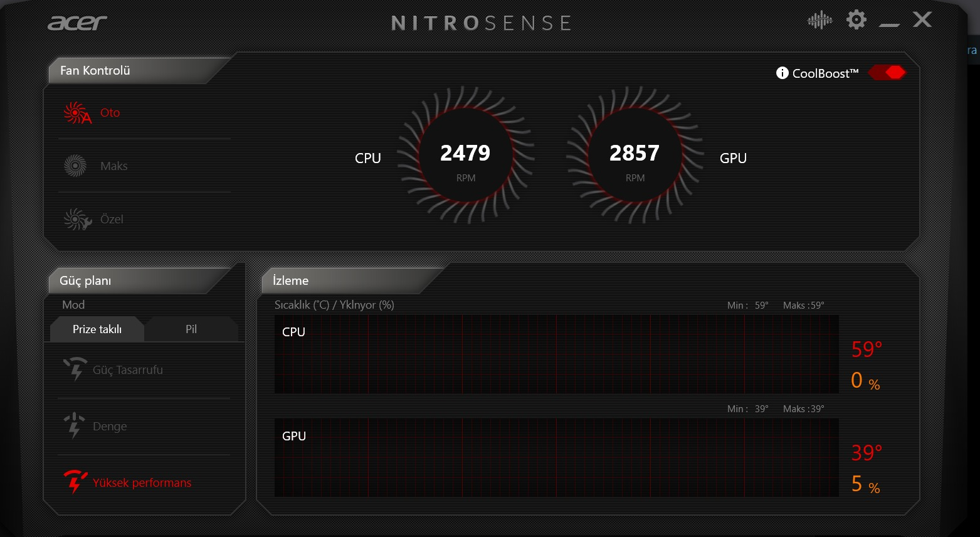980x537 pixels.
Task: Click the Sıcaklık (°C) / Yklnyor (%) label
Action: (x=334, y=305)
